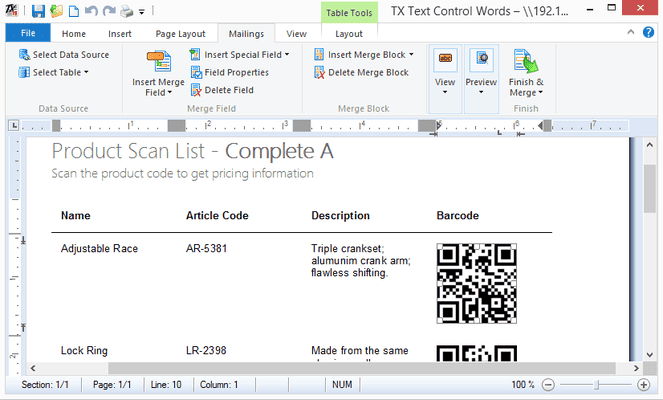663x400 pixels.
Task: Switch to the Page Layout tab
Action: point(180,34)
